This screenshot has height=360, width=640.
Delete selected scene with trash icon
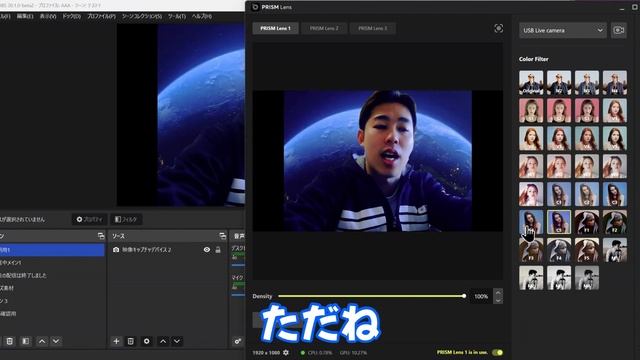click(10, 341)
